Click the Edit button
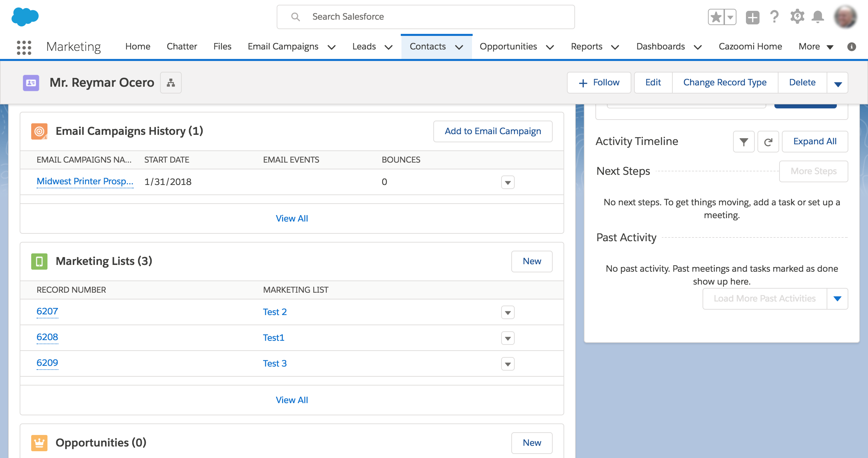This screenshot has width=868, height=458. [x=653, y=83]
